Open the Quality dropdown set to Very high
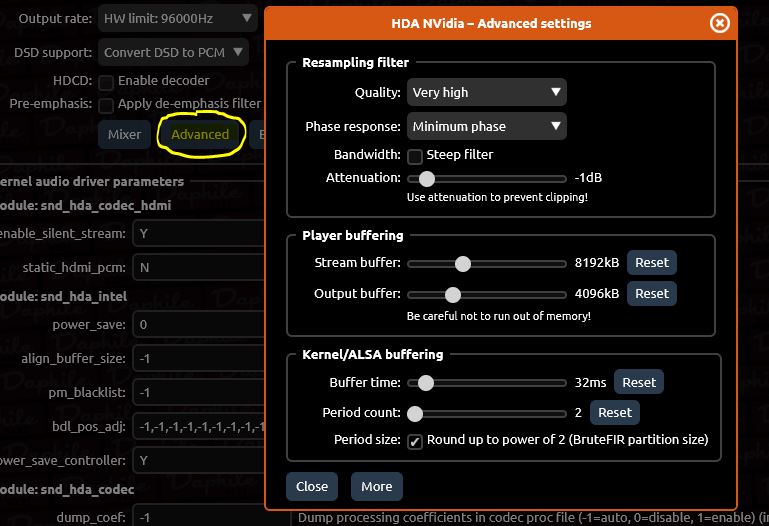Viewport: 769px width, 526px height. (x=487, y=93)
